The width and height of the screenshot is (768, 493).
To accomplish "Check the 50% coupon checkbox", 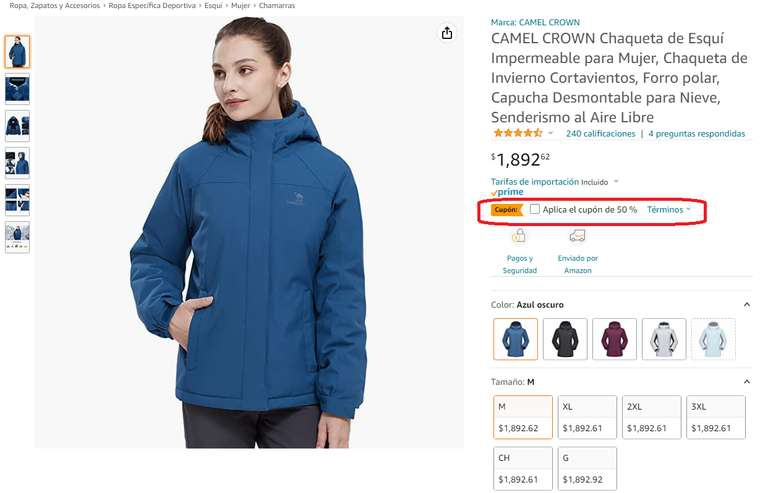I will click(534, 209).
